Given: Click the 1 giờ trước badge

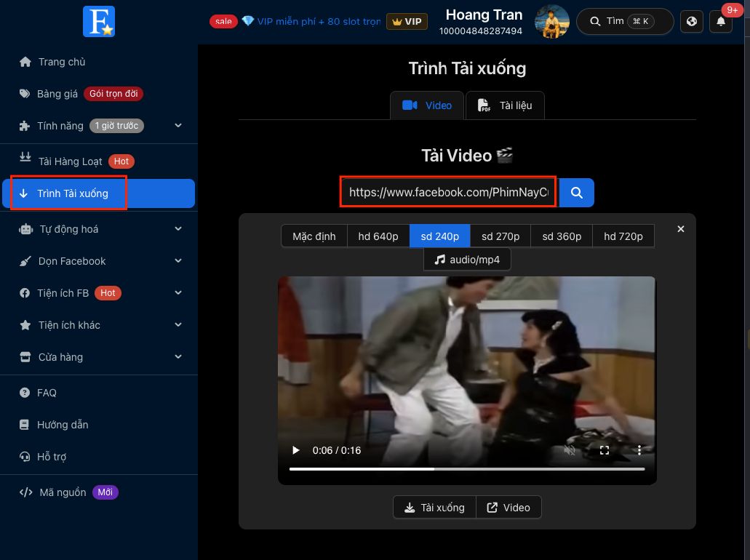Looking at the screenshot, I should click(x=116, y=126).
